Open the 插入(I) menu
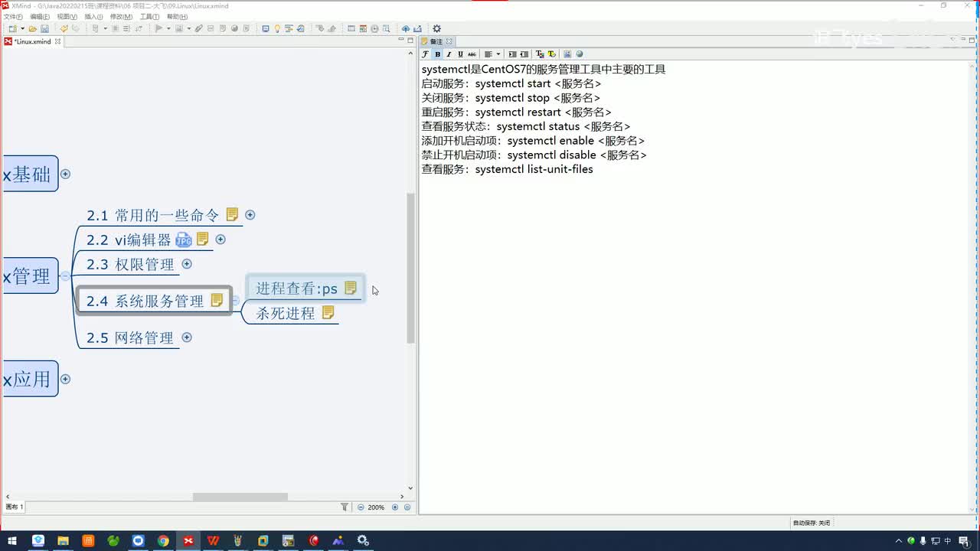Viewport: 980px width, 551px height. pos(93,17)
